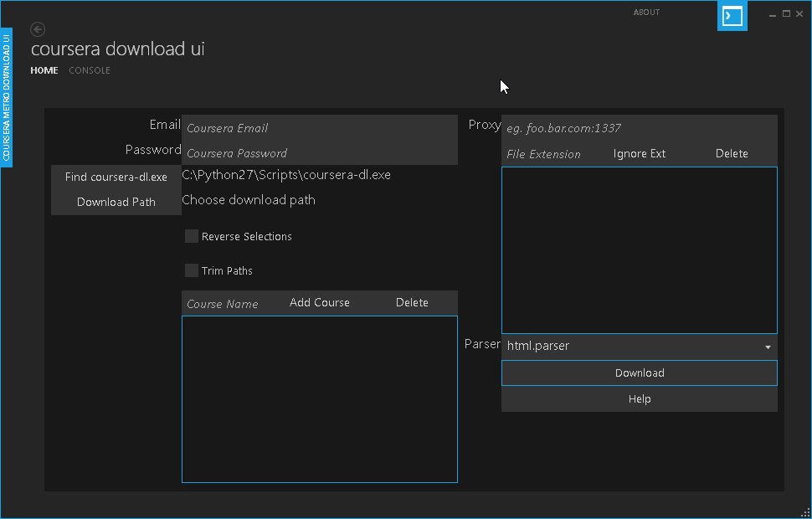This screenshot has width=812, height=519.
Task: Click the resize grip icon in window corner
Action: pos(804,512)
